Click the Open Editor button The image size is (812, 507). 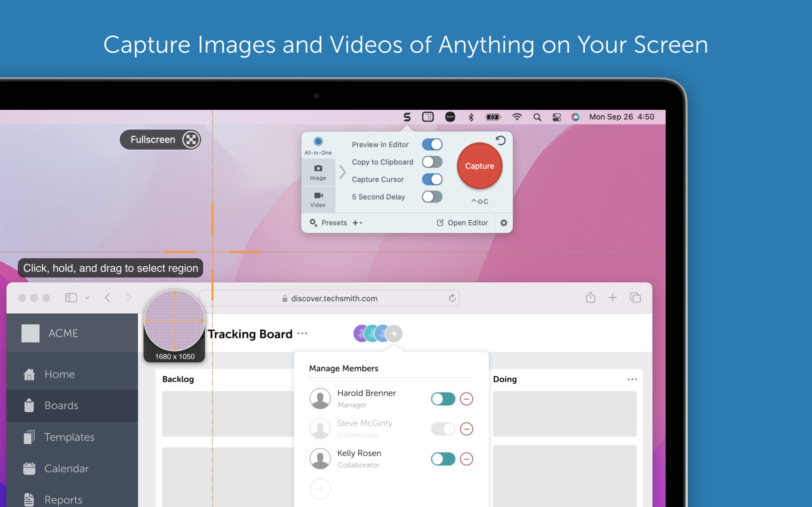tap(462, 223)
